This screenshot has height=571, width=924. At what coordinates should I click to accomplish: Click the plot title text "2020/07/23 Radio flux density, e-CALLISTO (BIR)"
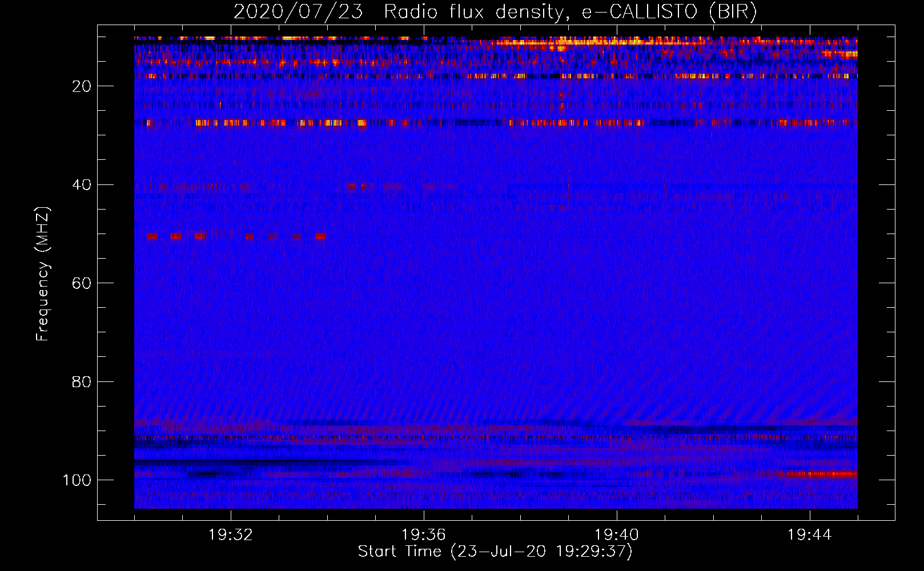coord(495,12)
